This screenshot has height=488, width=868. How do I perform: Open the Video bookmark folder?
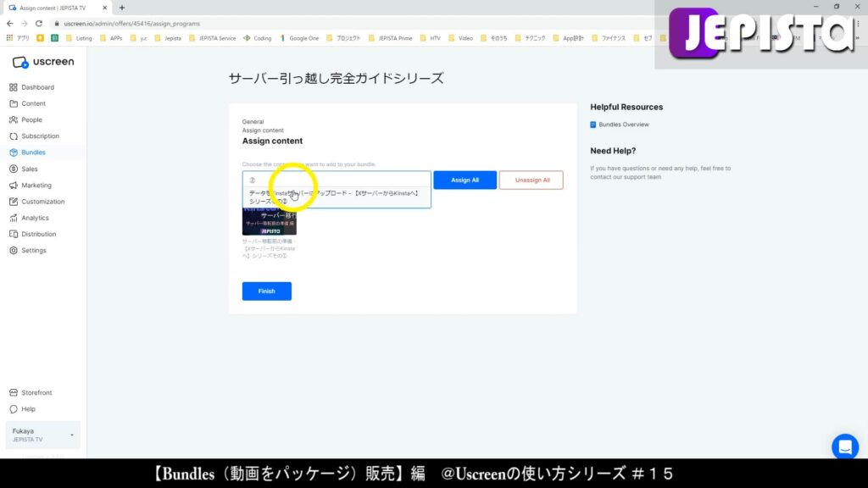tap(460, 38)
